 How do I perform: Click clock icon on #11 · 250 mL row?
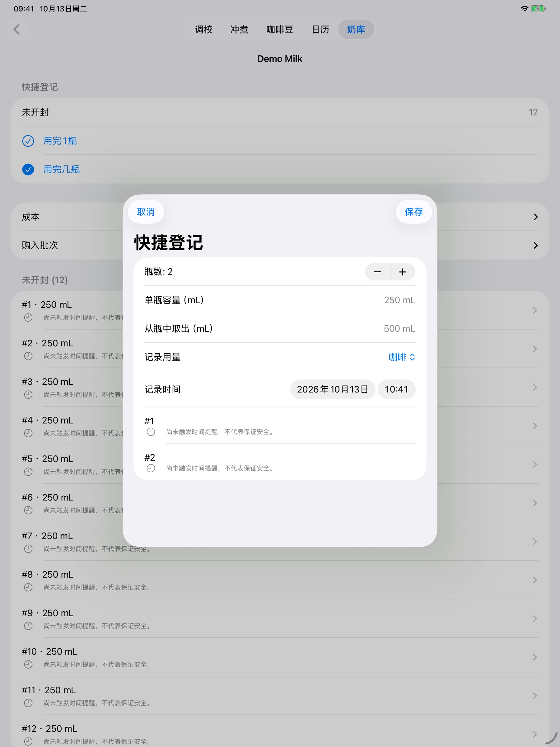28,703
